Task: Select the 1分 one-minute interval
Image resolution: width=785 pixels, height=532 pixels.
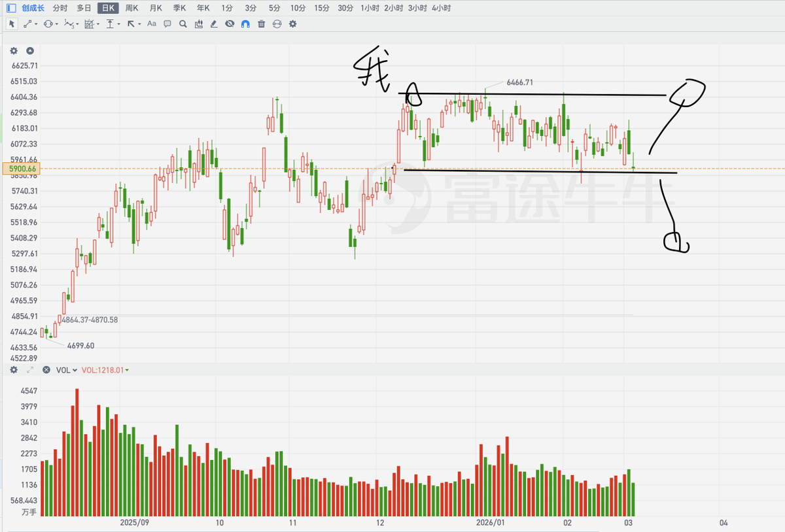Action: pyautogui.click(x=227, y=8)
